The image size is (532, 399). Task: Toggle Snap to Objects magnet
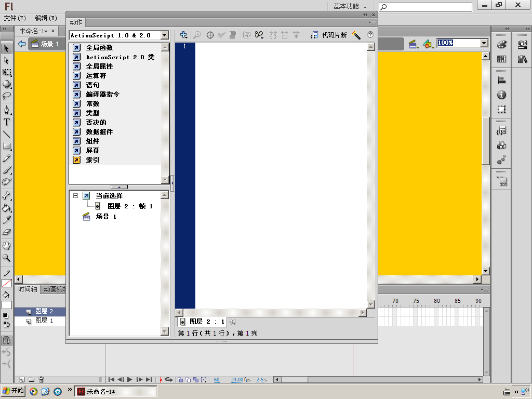coord(6,340)
